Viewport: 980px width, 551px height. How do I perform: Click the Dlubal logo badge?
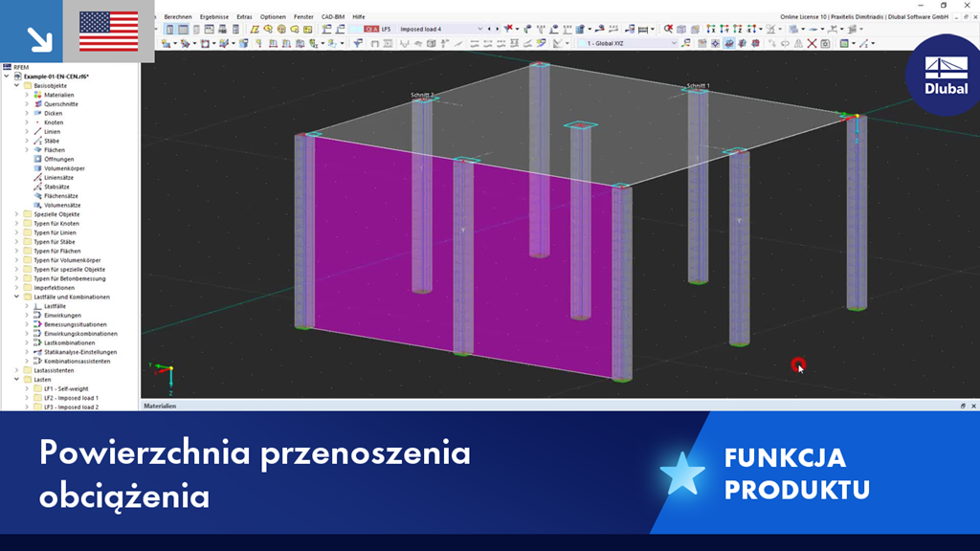pos(947,75)
